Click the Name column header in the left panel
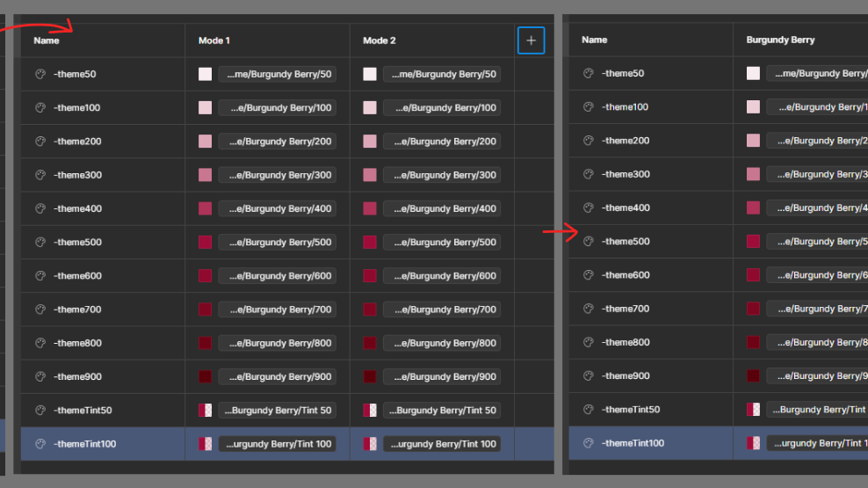This screenshot has height=488, width=868. (47, 40)
